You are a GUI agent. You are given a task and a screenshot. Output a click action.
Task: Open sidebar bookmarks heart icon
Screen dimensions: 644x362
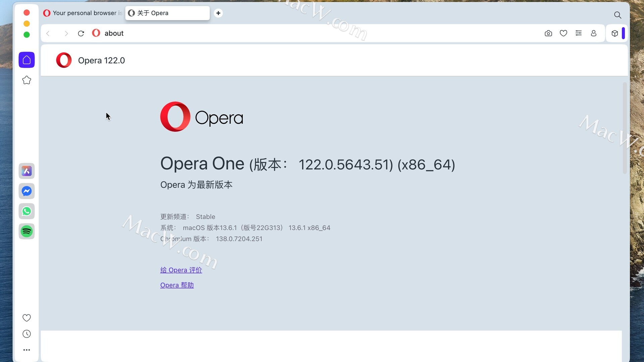(26, 318)
